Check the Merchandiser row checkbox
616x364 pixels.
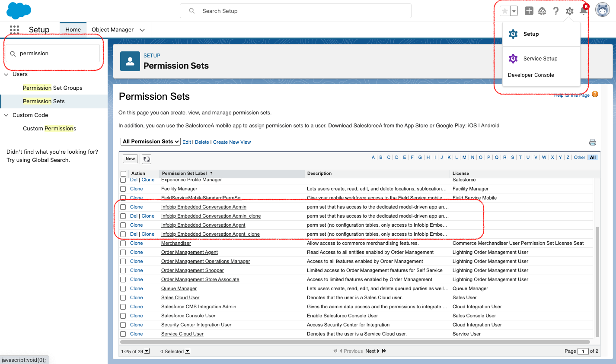(123, 243)
